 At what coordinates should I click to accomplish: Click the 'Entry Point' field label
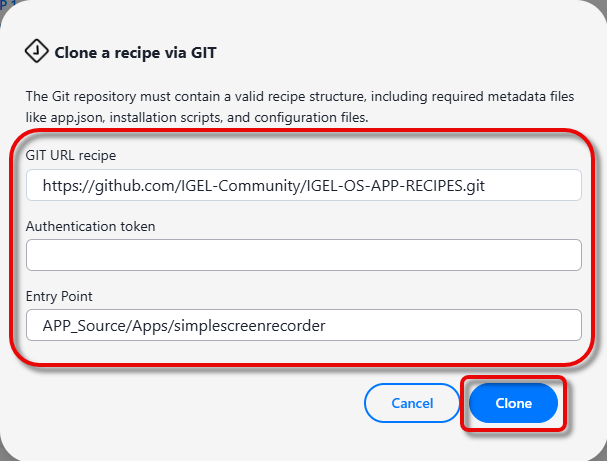pyautogui.click(x=59, y=296)
